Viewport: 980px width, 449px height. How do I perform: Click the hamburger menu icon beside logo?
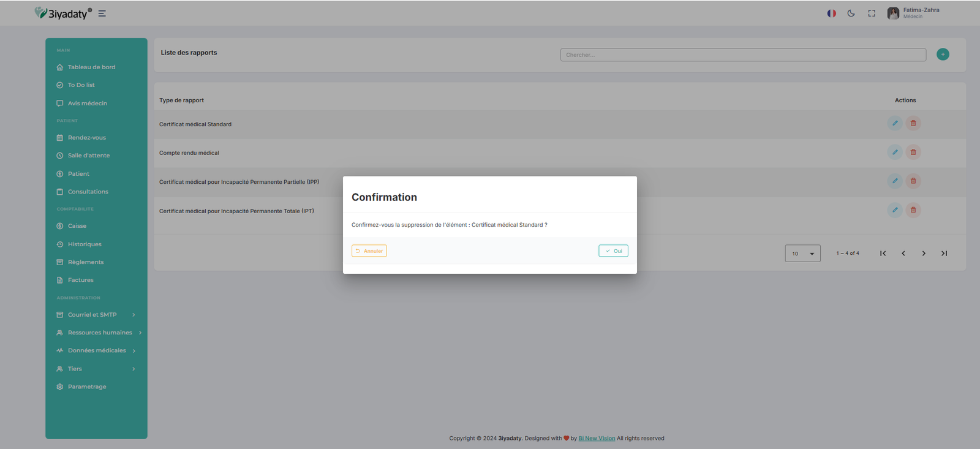click(102, 13)
